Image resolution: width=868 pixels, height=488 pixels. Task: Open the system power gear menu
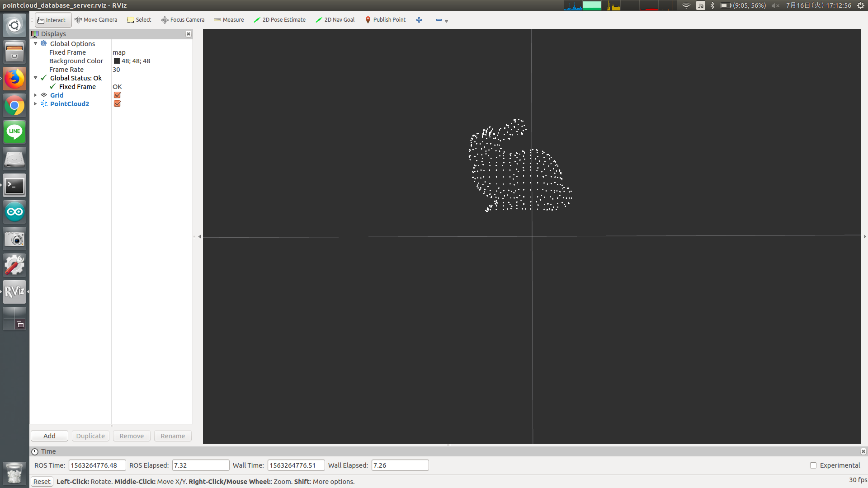tap(861, 5)
